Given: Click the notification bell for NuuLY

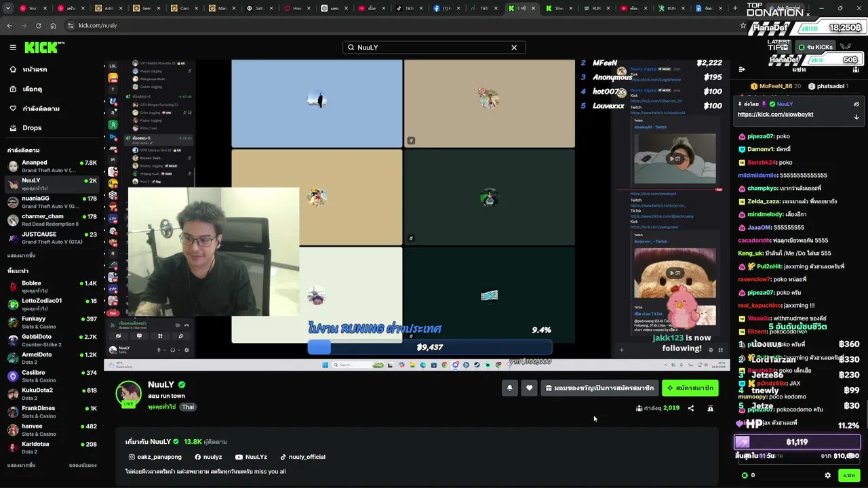Looking at the screenshot, I should pos(509,388).
